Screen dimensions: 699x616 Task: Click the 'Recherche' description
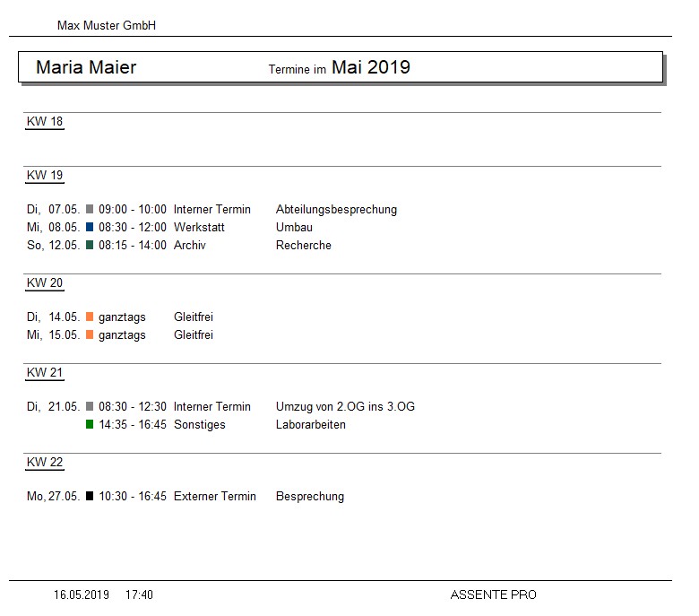tap(304, 245)
